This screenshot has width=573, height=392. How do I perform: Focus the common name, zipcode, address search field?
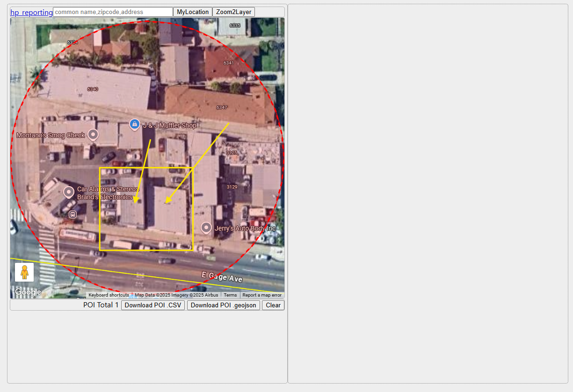click(113, 12)
